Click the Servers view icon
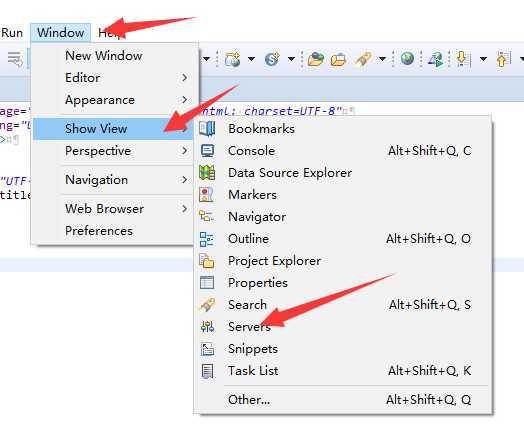The width and height of the screenshot is (524, 425). coord(207,326)
